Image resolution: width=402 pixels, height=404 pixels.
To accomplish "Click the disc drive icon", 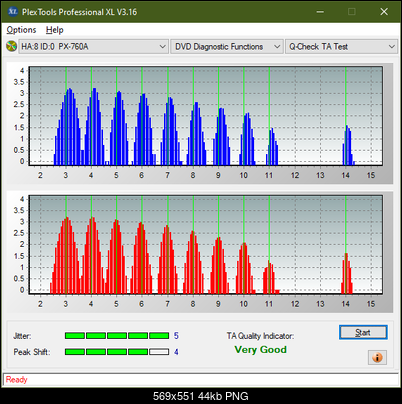I will coord(12,46).
